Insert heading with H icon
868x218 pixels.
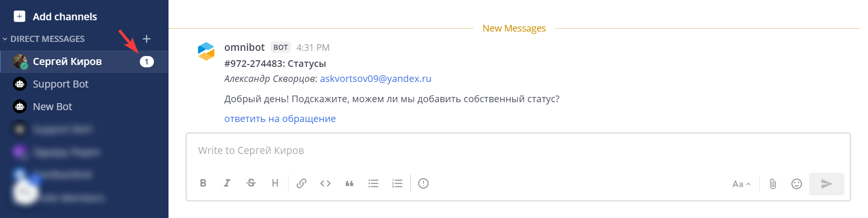click(x=275, y=183)
